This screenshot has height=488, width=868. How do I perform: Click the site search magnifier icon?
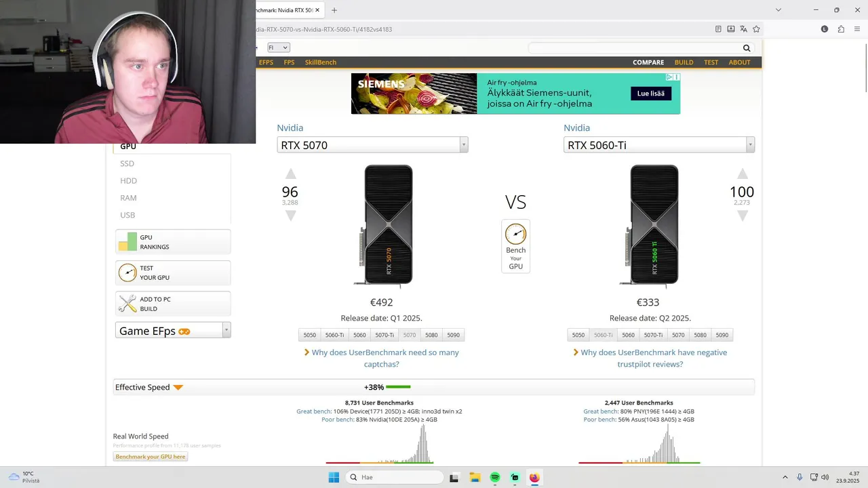[747, 48]
